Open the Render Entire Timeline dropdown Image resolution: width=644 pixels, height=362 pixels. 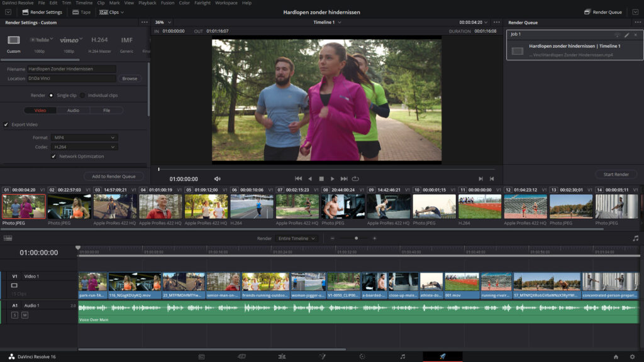point(297,238)
